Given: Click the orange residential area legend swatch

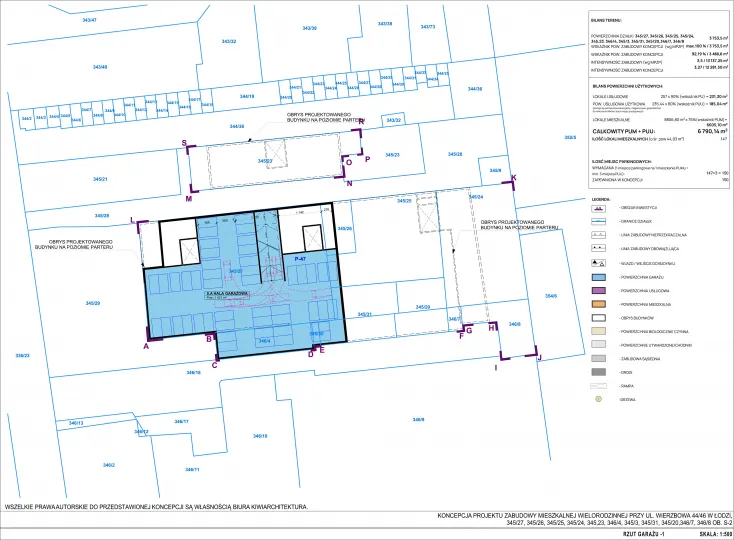Looking at the screenshot, I should tap(600, 302).
